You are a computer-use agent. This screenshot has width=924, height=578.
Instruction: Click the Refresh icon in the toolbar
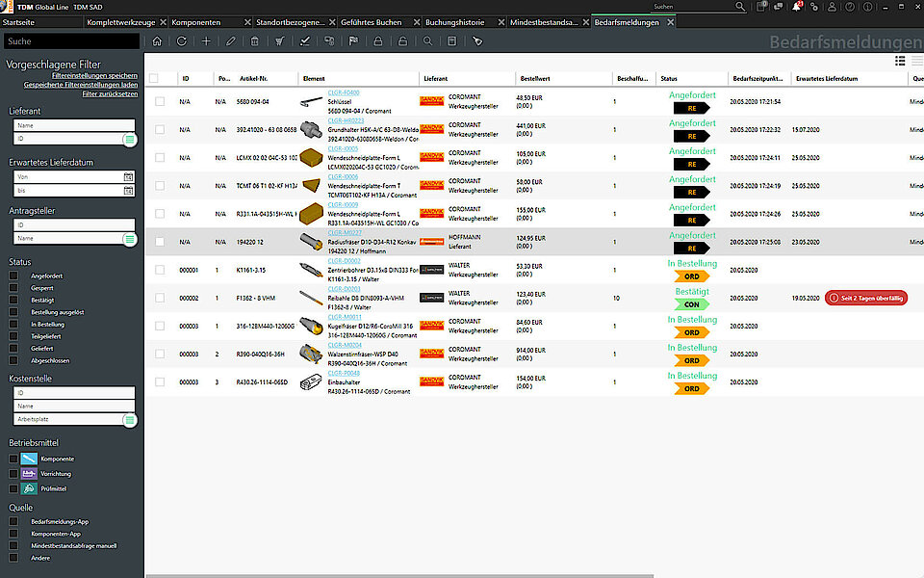(182, 41)
